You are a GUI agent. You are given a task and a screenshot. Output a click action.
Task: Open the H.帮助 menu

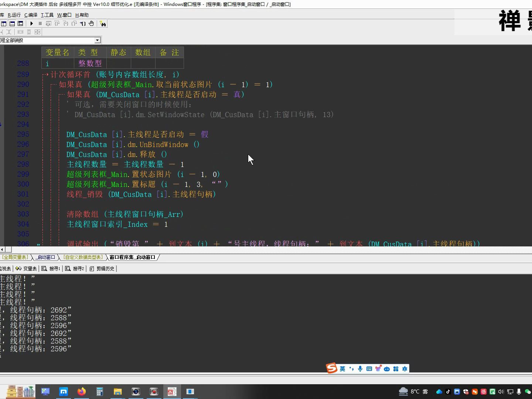coord(82,15)
